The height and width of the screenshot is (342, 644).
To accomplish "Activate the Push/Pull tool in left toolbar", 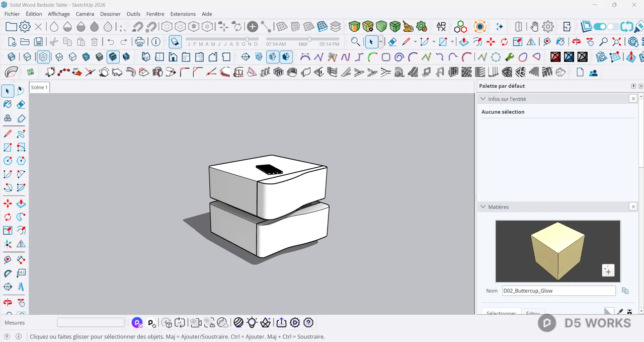I will point(21,203).
